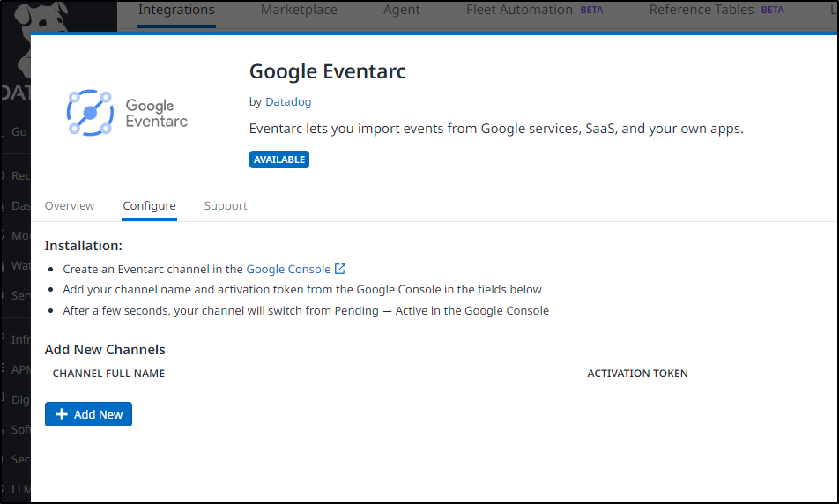Switch to the Overview tab
Screen dimensions: 839x504
click(x=70, y=206)
